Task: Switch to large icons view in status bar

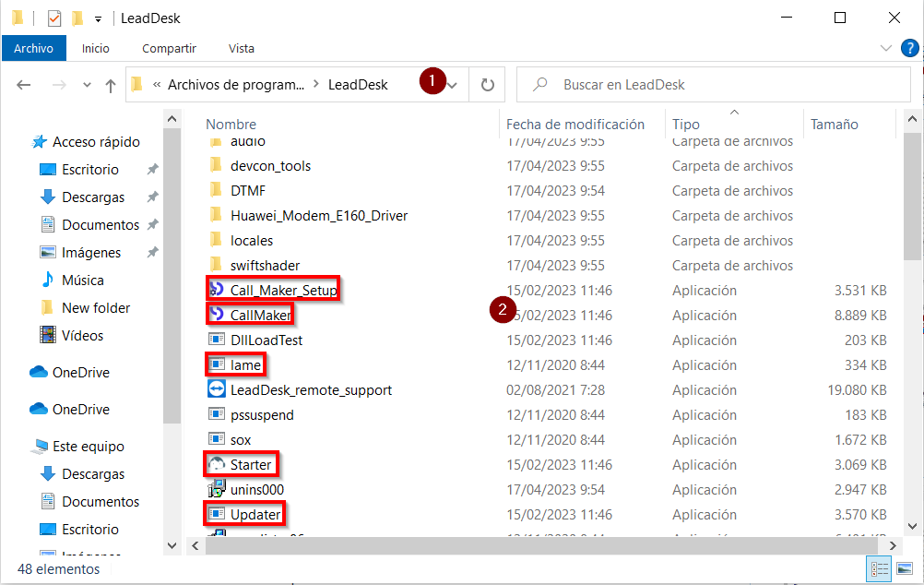Action: pos(905,569)
